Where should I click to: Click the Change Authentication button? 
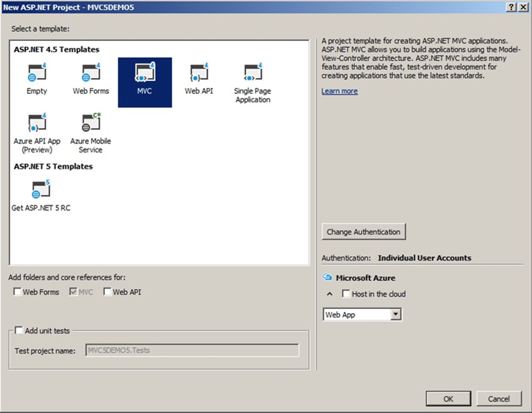pos(363,232)
